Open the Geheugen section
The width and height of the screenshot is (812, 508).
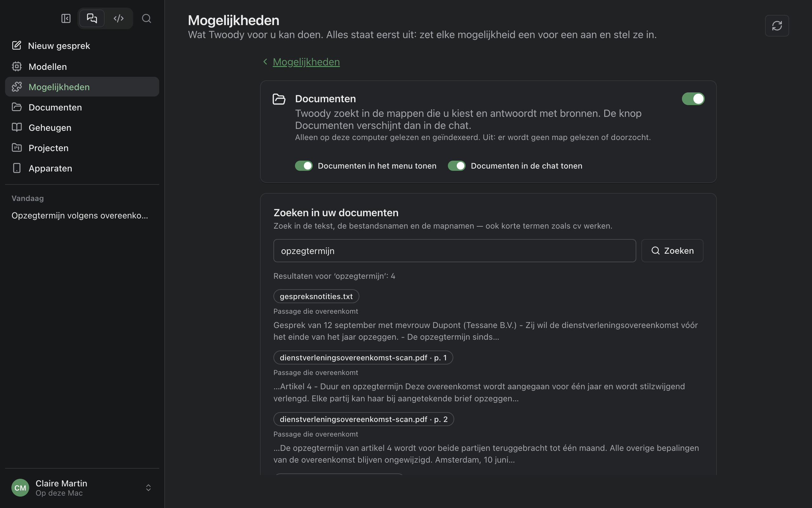click(82, 128)
